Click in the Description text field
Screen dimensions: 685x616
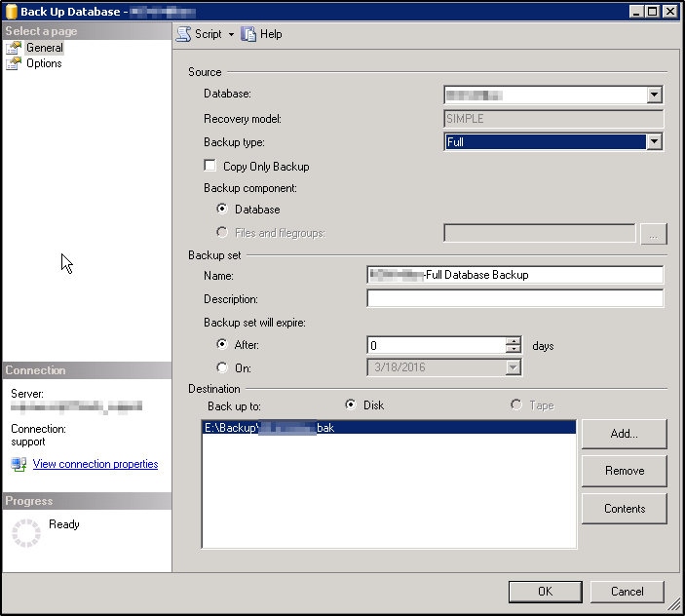click(514, 299)
